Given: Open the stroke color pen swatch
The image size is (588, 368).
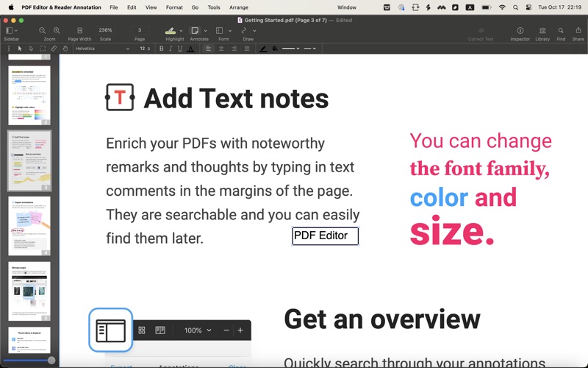Looking at the screenshot, I should tap(263, 49).
